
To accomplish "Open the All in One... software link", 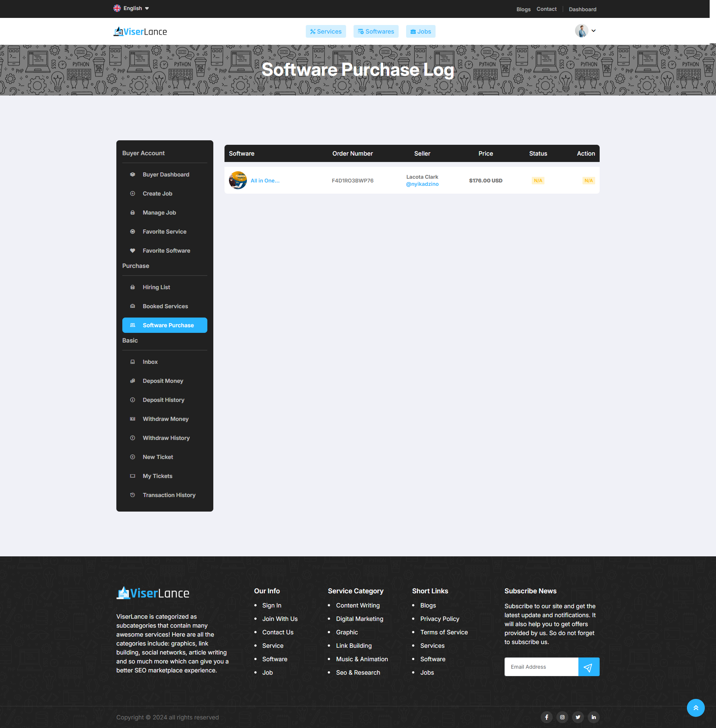I will tap(265, 181).
